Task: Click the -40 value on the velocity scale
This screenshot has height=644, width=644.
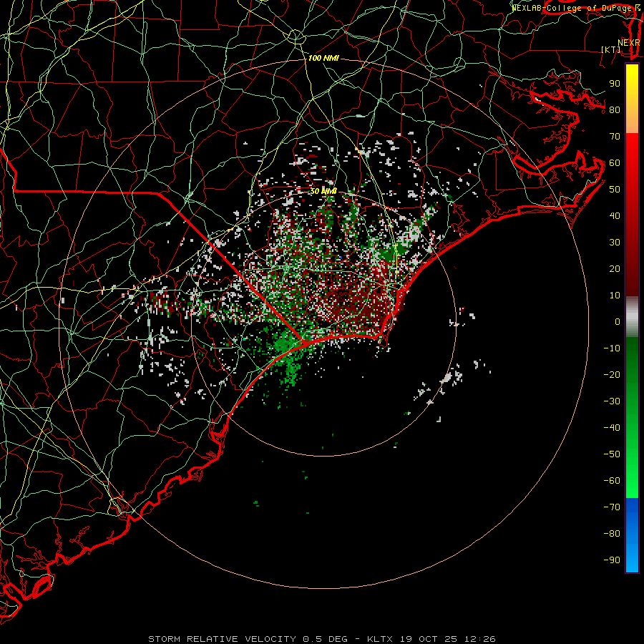Action: pyautogui.click(x=612, y=428)
